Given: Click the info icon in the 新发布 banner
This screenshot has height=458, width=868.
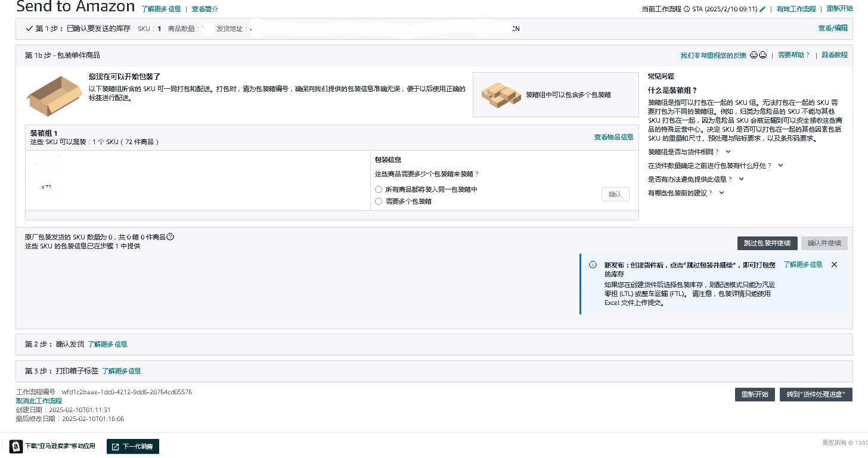Looking at the screenshot, I should coord(593,264).
